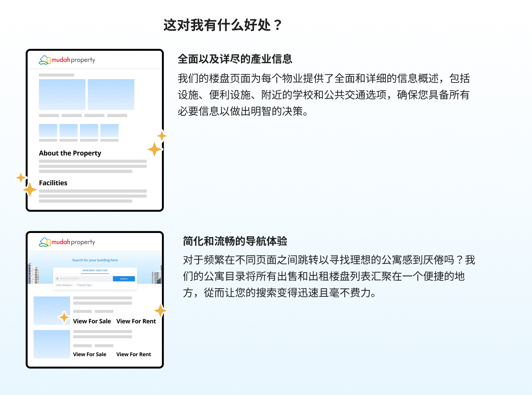Click View For Rent on the second listing

(x=134, y=354)
